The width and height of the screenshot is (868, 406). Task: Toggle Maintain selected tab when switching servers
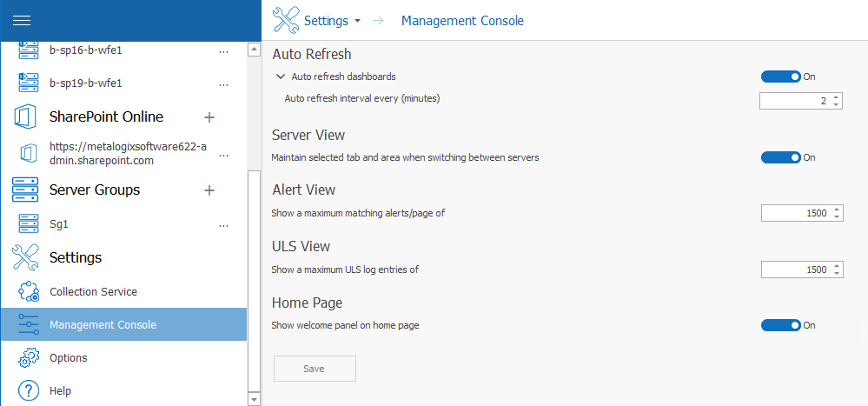780,157
